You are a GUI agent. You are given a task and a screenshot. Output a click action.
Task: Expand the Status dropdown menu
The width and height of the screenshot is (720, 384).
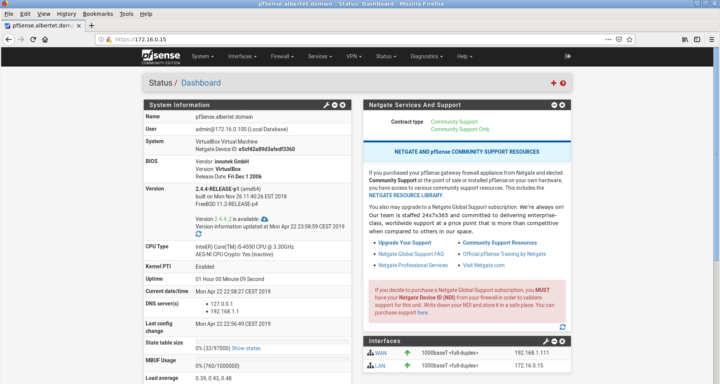click(x=386, y=56)
